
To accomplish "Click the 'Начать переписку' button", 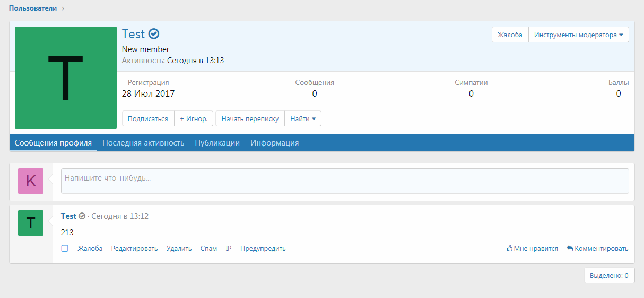I will [250, 118].
